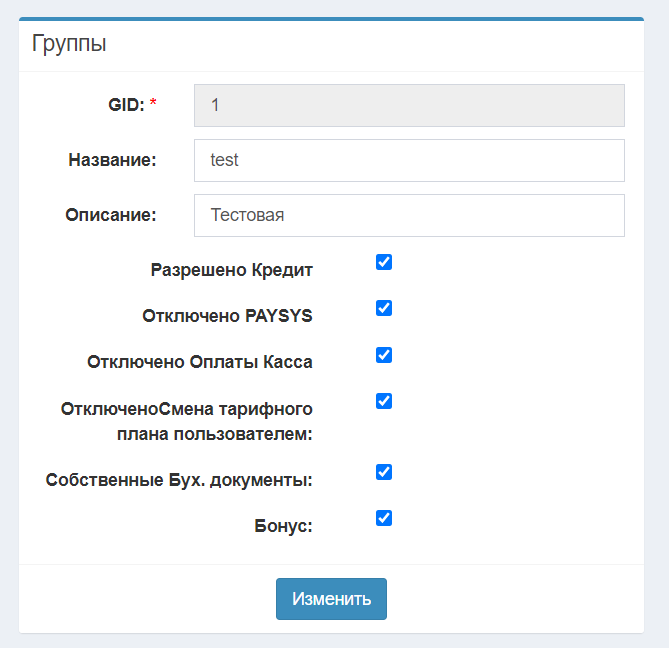
Task: Toggle the Собственные Бух. документы checkbox
Action: click(384, 472)
